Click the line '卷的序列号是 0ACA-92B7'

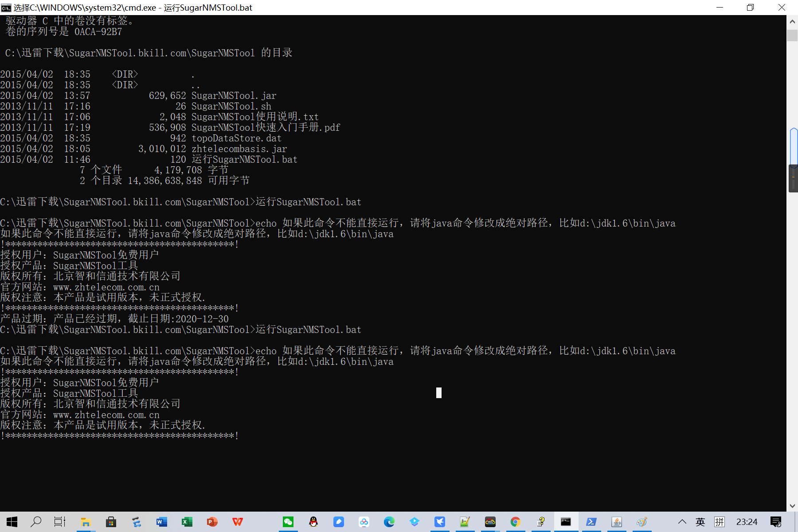point(64,32)
